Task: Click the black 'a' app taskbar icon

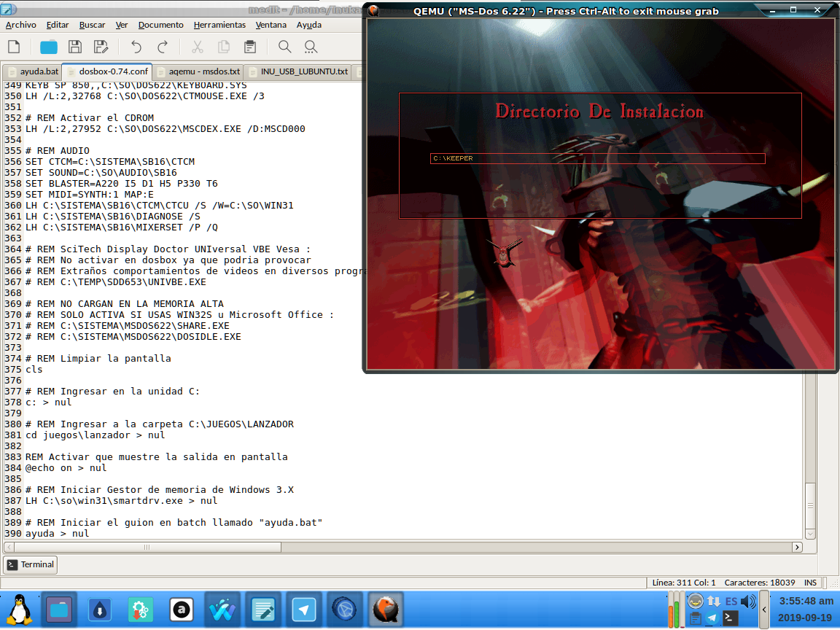Action: click(182, 610)
